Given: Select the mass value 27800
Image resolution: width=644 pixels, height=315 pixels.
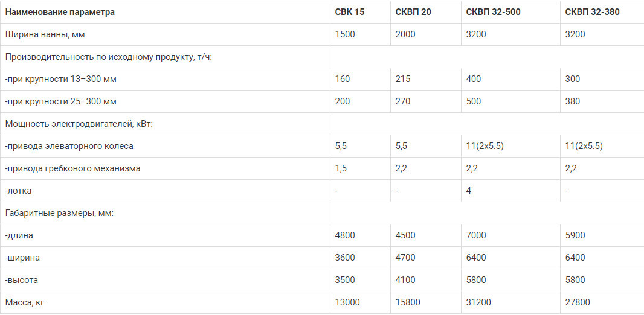Looking at the screenshot, I should coord(578,303).
